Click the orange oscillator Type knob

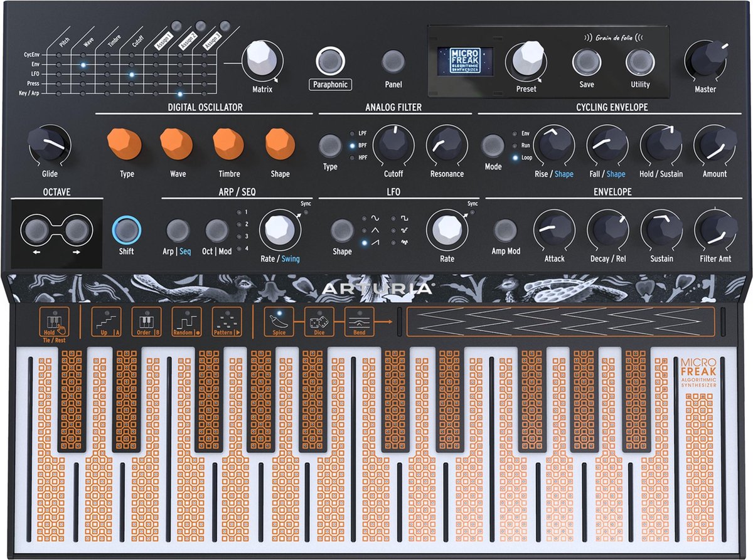[x=125, y=144]
